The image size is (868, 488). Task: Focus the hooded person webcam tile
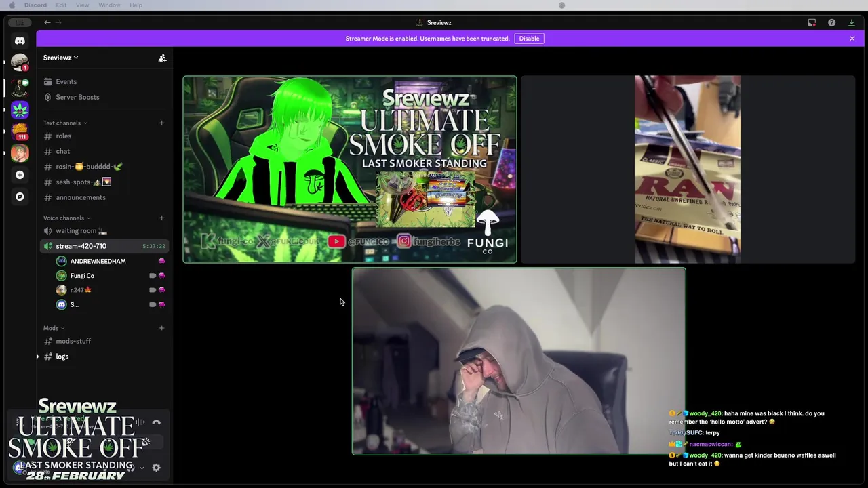click(x=519, y=361)
